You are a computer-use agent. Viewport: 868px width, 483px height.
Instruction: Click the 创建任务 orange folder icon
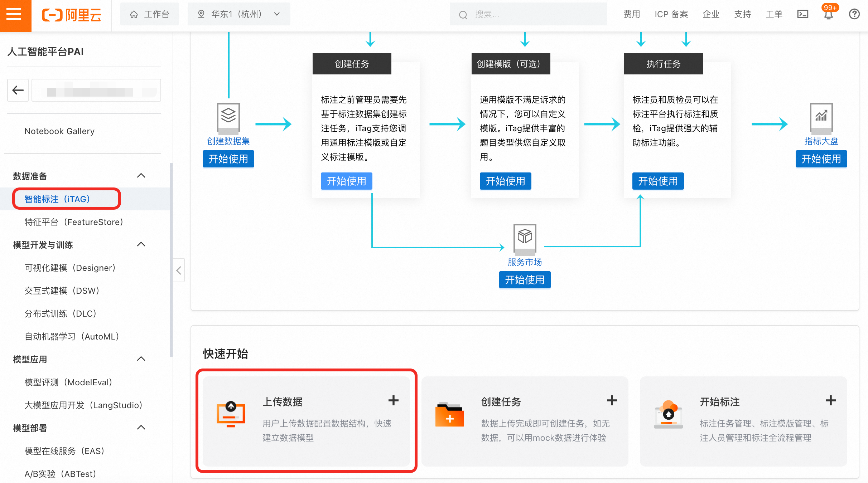(x=449, y=415)
